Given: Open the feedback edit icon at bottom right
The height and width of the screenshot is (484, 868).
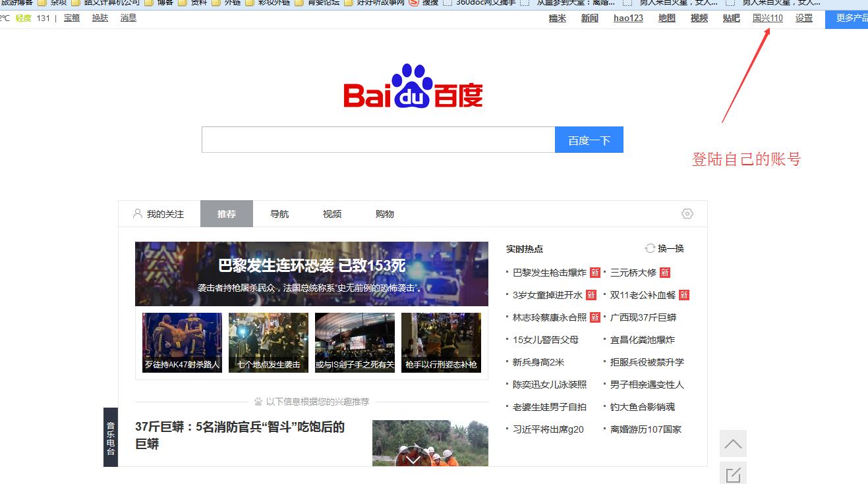Looking at the screenshot, I should click(733, 474).
